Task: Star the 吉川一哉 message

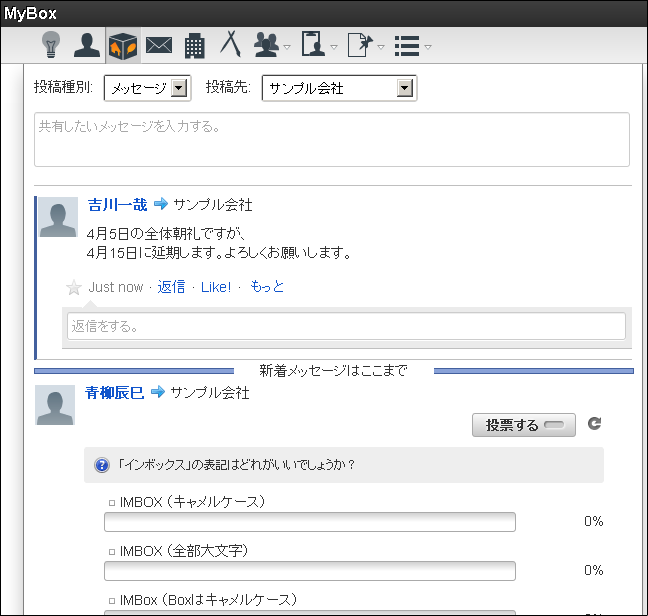Action: pos(74,288)
